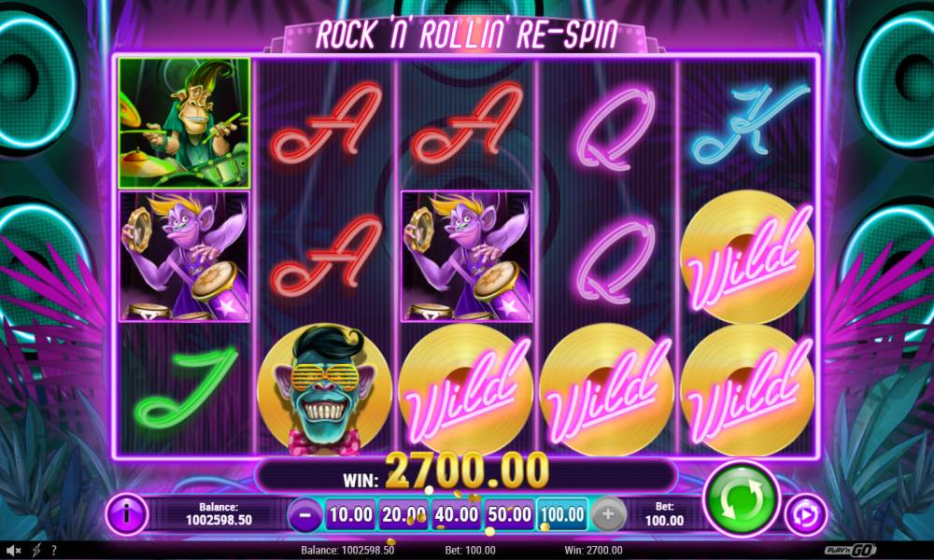Viewport: 934px width, 560px height.
Task: Click the green spin button
Action: click(x=741, y=499)
